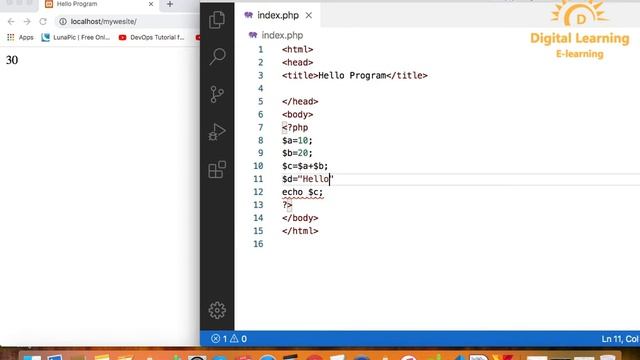Open the LunaPic bookmark
Viewport: 640px width, 360px height.
point(76,37)
